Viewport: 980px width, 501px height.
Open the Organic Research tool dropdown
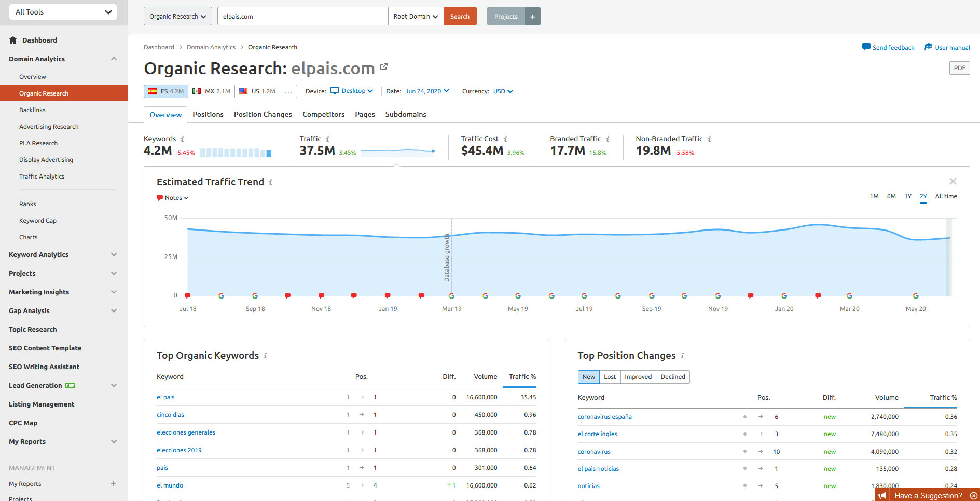[x=178, y=16]
